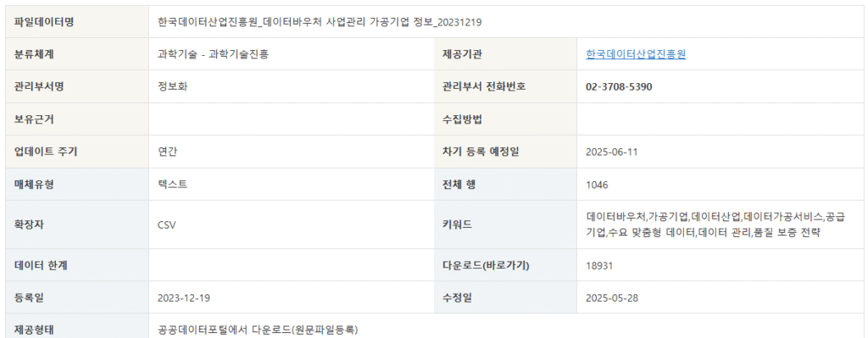Viewport: 868px width, 338px height.
Task: Click the 파일데이터명 header cell
Action: (77, 22)
